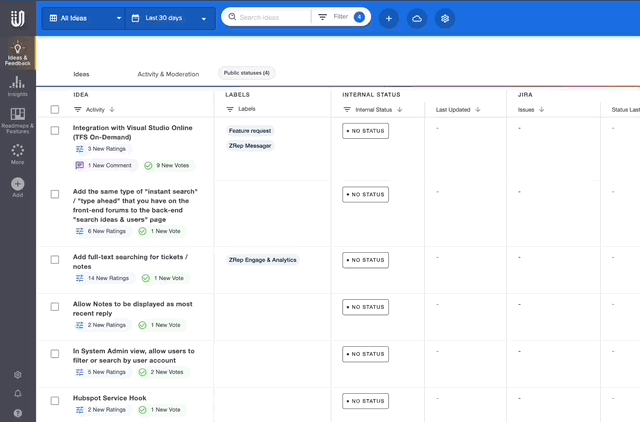Open the Filter button with 4 badge
The image size is (640, 422).
(x=341, y=17)
